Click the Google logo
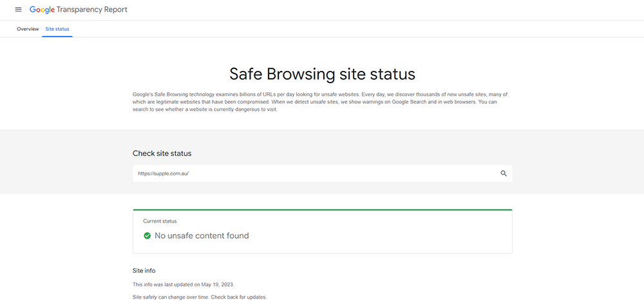This screenshot has height=307, width=644. (42, 10)
